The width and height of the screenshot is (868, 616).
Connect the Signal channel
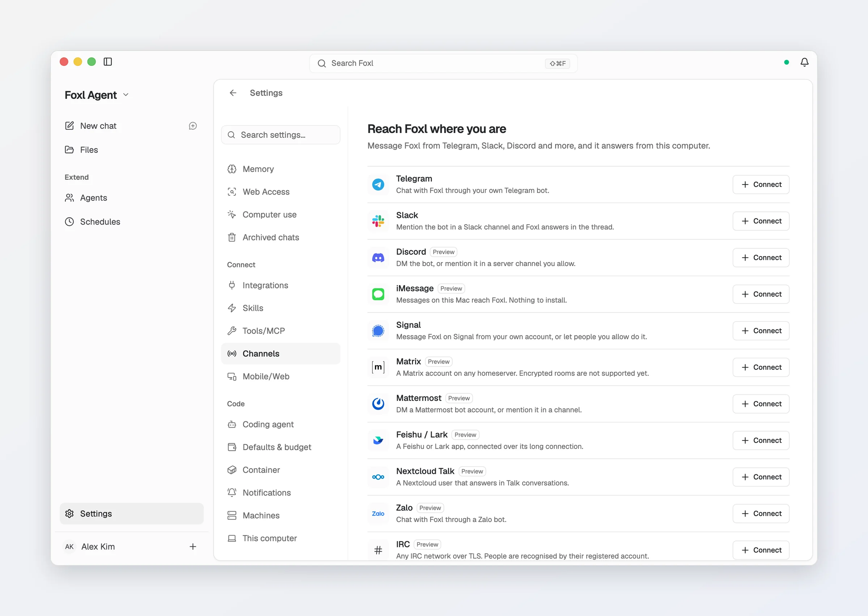coord(761,331)
